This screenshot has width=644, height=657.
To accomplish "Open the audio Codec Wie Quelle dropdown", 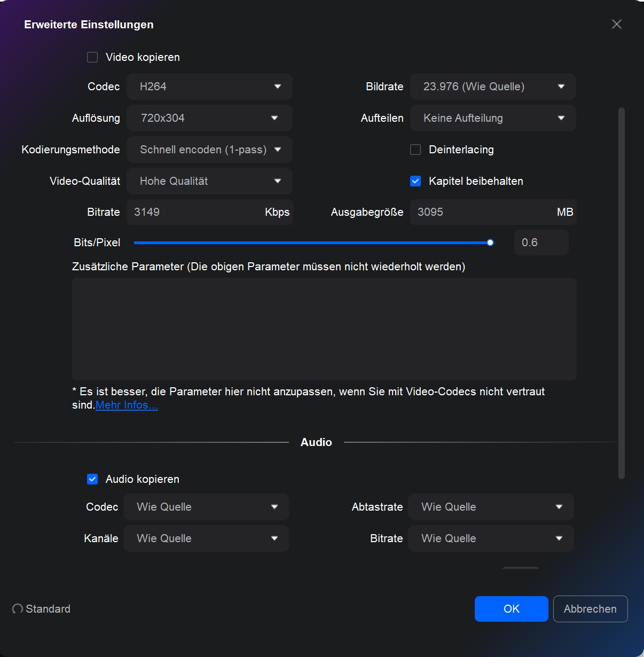I will [x=206, y=507].
